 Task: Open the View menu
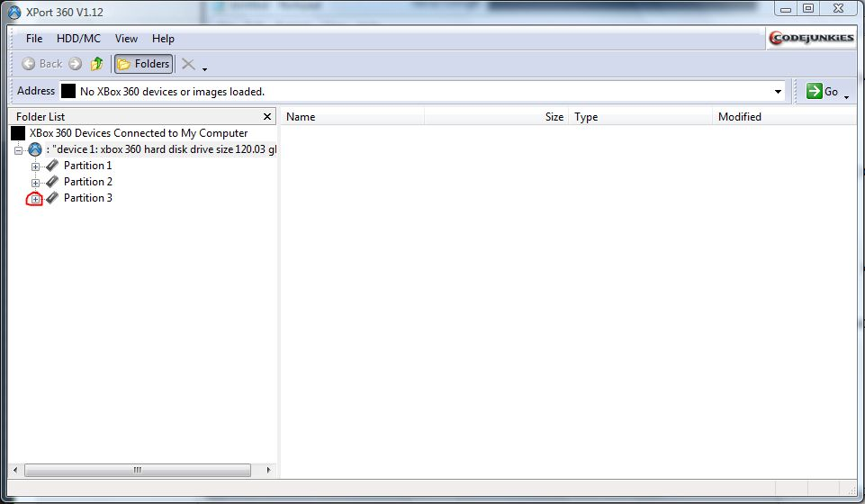tap(126, 39)
